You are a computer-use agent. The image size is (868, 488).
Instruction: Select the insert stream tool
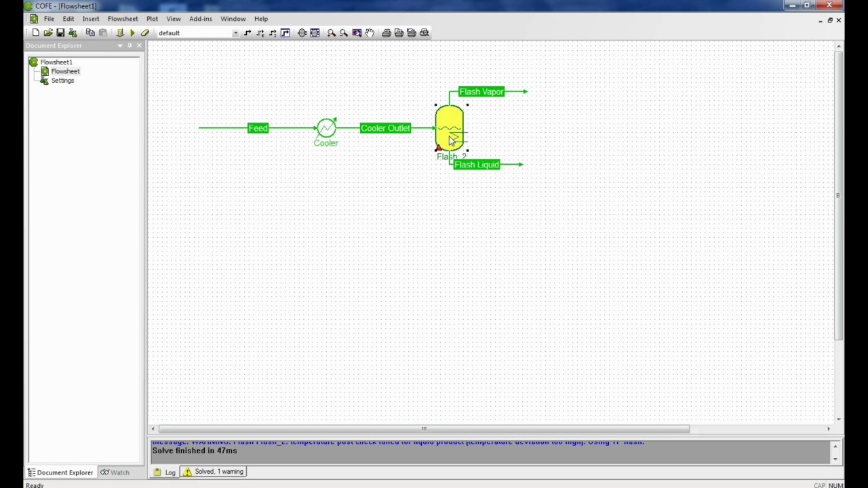(x=248, y=33)
